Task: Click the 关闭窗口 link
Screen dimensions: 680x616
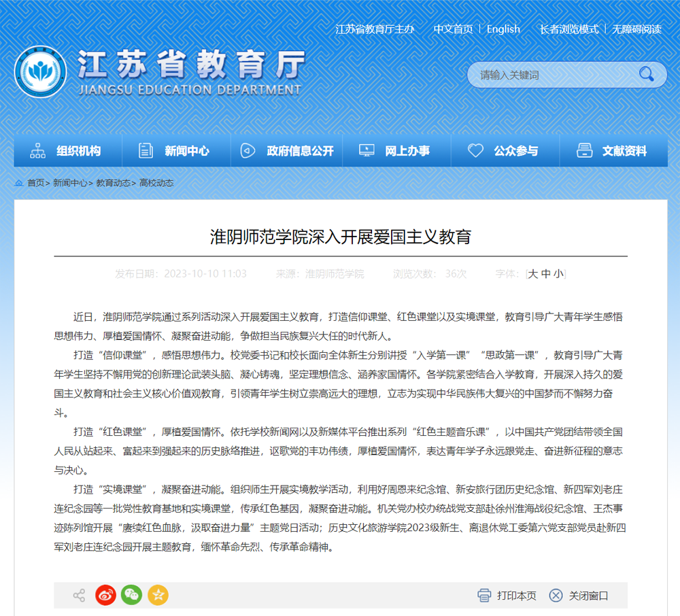Action: 588,596
